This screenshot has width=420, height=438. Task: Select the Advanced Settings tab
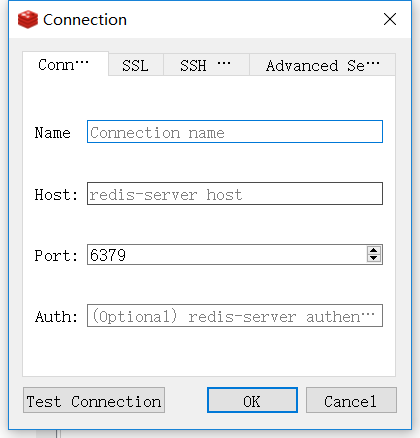pos(322,65)
